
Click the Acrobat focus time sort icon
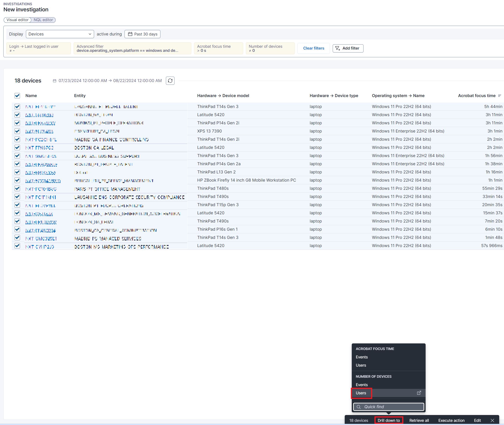[x=499, y=96]
